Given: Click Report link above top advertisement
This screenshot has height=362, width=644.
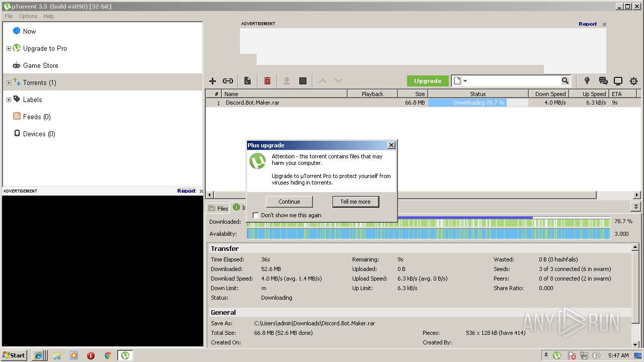Looking at the screenshot, I should pyautogui.click(x=588, y=24).
